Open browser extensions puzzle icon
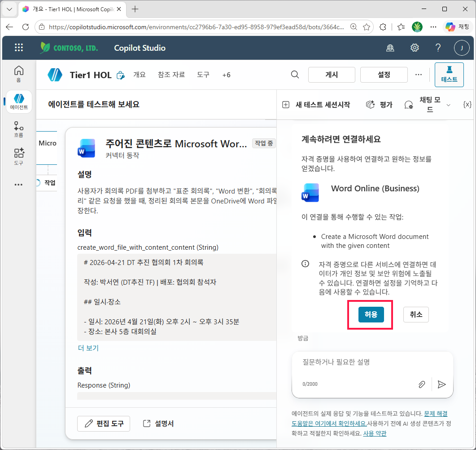The width and height of the screenshot is (476, 450). (383, 27)
